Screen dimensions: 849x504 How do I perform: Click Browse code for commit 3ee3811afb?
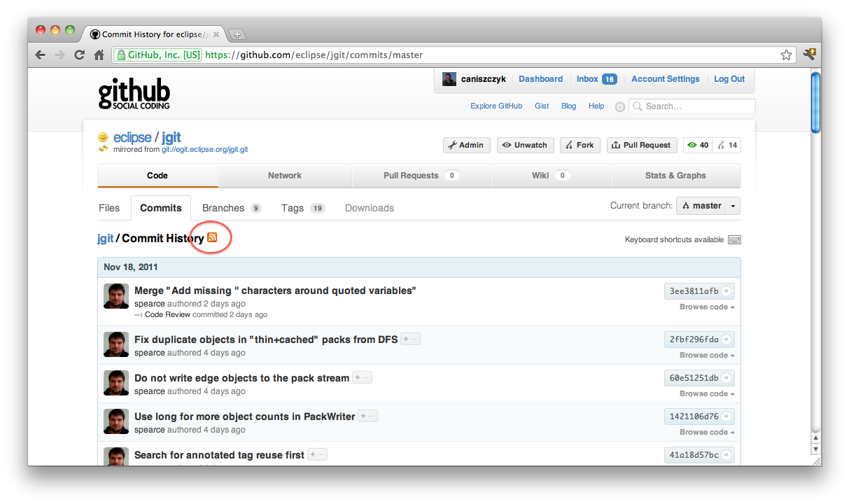(707, 307)
